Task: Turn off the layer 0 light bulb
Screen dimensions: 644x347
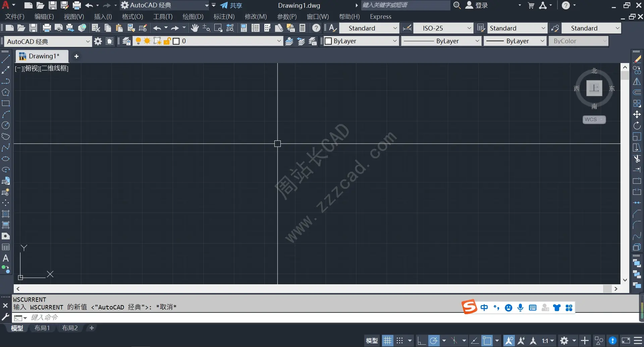Action: click(x=139, y=41)
